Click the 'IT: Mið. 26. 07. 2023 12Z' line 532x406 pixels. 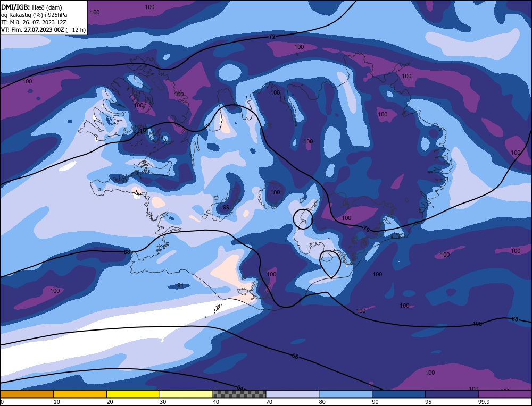tap(34, 22)
